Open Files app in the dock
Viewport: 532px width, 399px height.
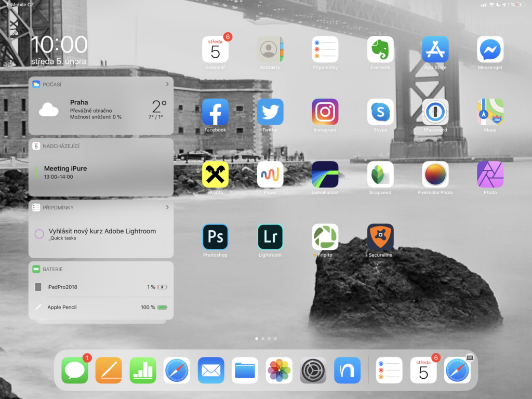tap(245, 370)
